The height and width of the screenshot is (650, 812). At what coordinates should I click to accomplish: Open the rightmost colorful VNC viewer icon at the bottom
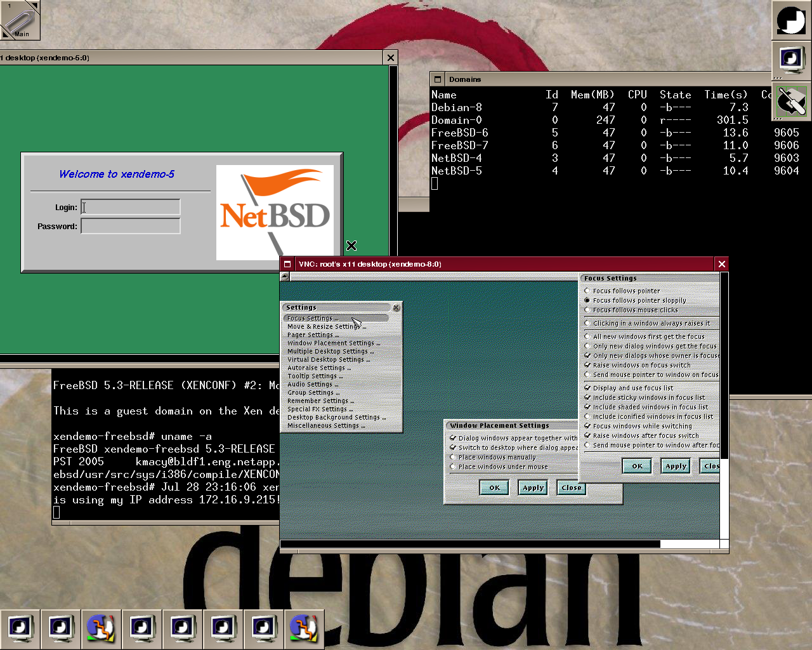click(x=304, y=629)
